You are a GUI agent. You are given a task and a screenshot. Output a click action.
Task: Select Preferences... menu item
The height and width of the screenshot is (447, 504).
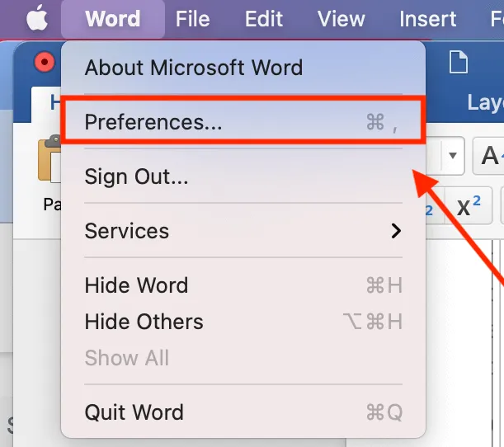(243, 122)
